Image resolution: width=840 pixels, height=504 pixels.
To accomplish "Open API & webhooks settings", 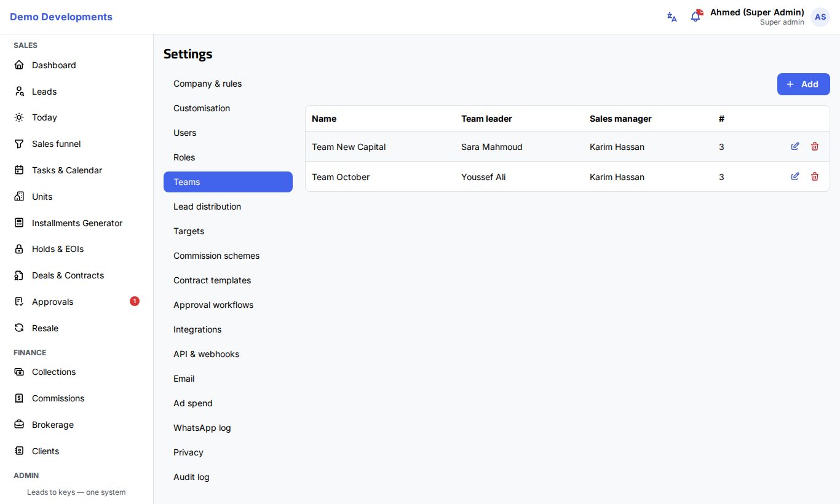I will [x=228, y=354].
